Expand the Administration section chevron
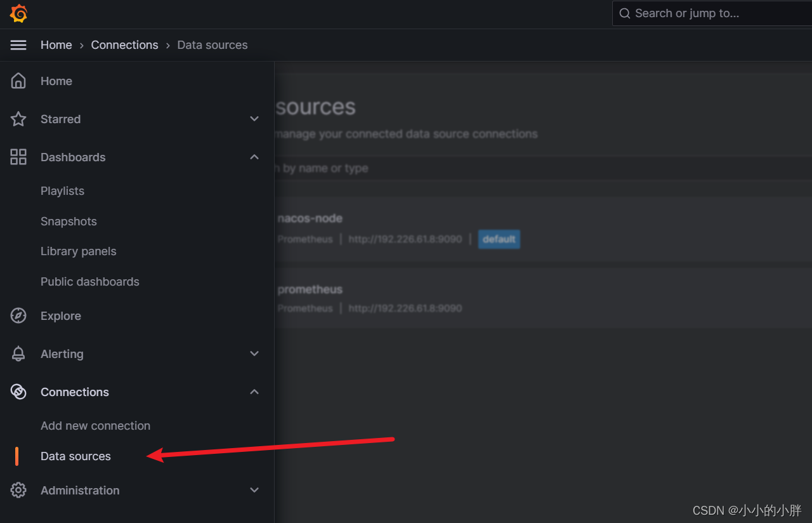 (x=254, y=491)
